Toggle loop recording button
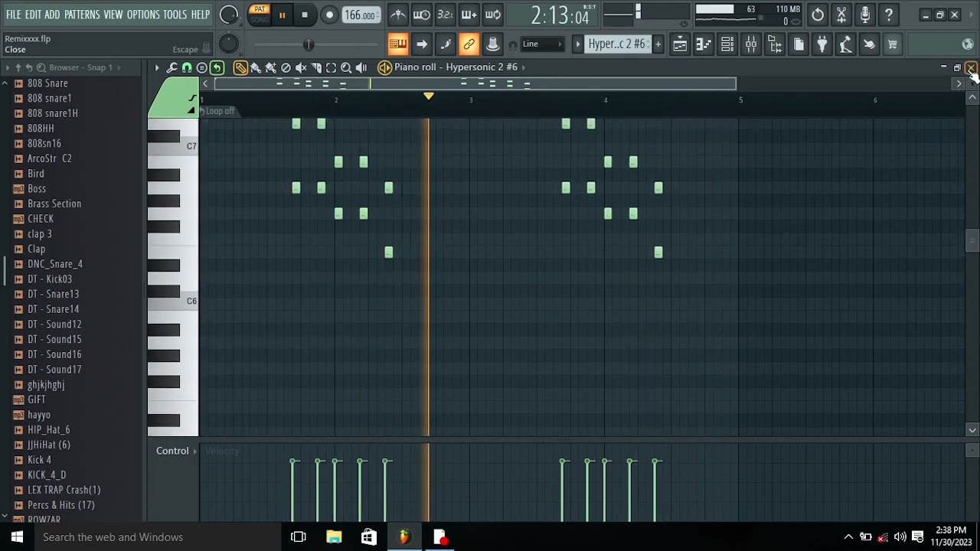 click(x=493, y=15)
